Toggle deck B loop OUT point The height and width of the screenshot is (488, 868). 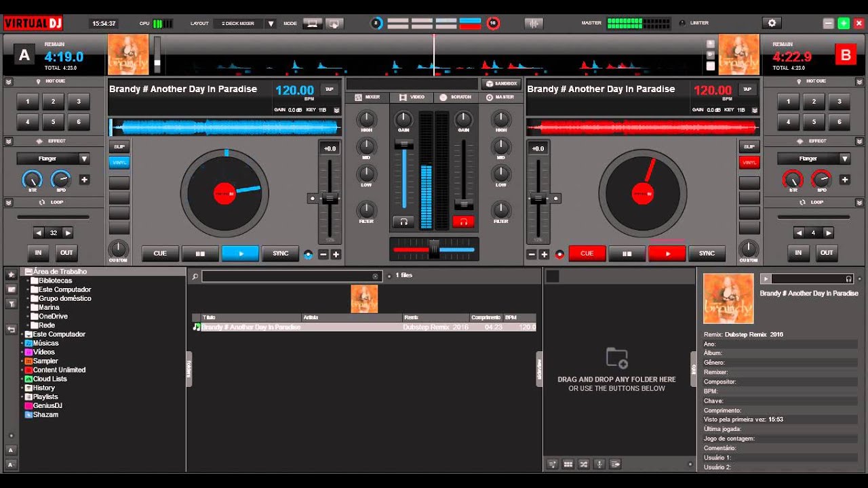tap(827, 253)
